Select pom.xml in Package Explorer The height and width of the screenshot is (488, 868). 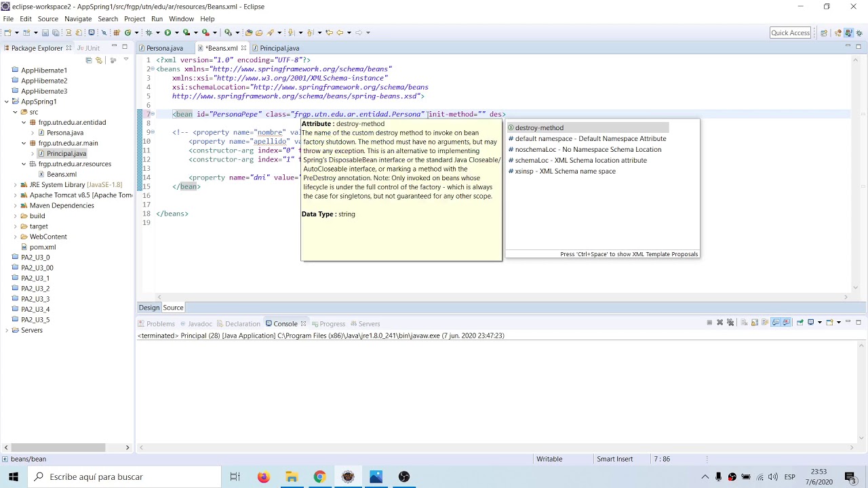pyautogui.click(x=43, y=247)
